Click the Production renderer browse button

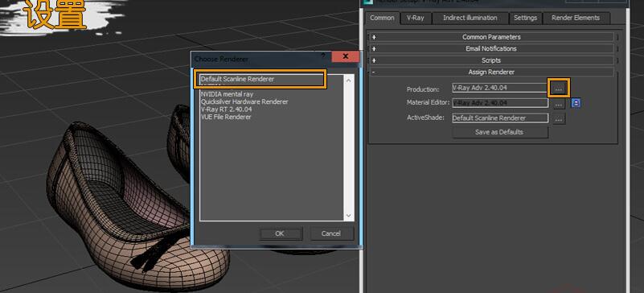pyautogui.click(x=559, y=89)
